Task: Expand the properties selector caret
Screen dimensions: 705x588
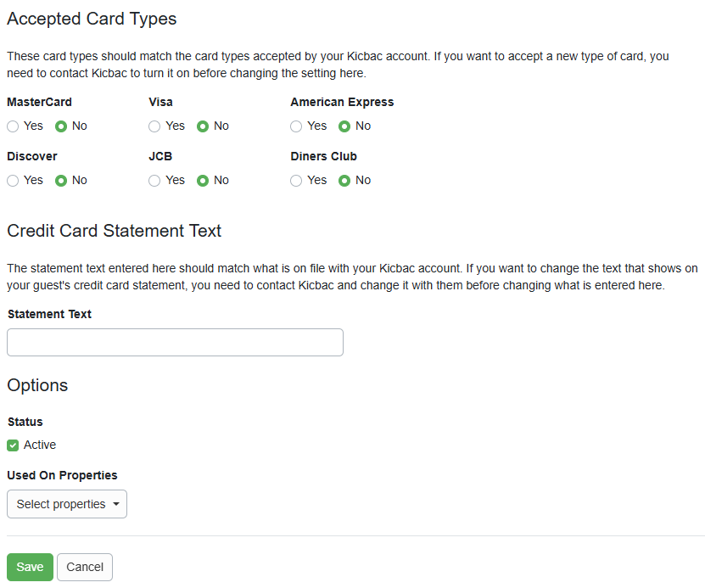Action: [117, 504]
